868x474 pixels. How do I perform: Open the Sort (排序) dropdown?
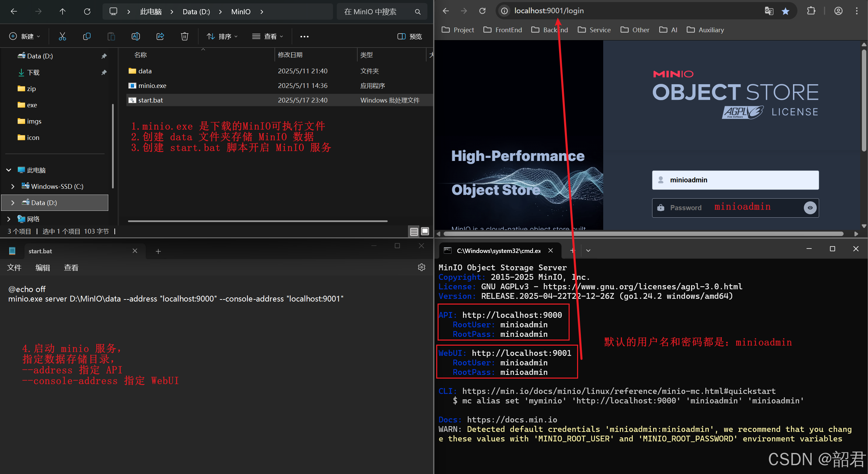[x=222, y=36]
